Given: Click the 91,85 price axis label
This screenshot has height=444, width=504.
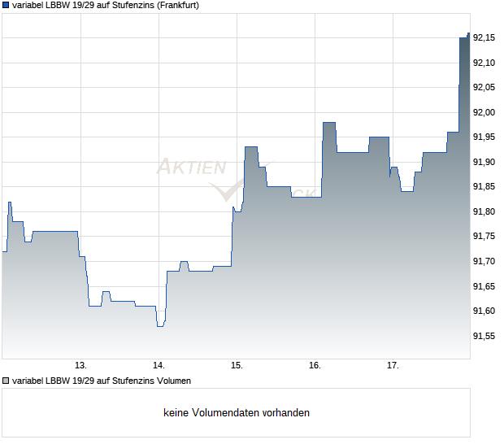Looking at the screenshot, I should 484,186.
